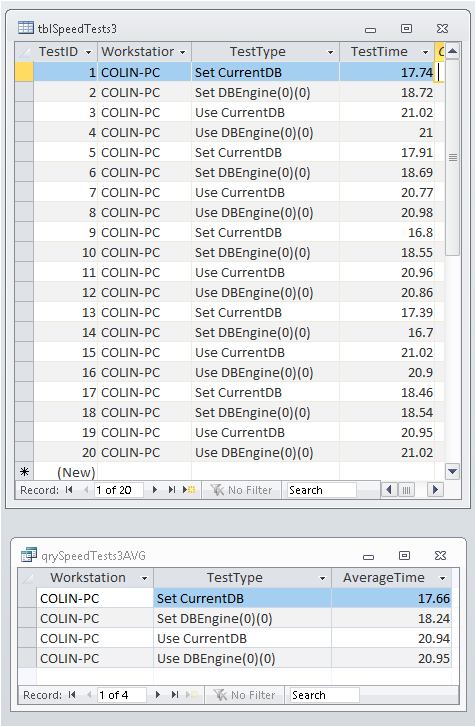This screenshot has height=727, width=476.
Task: Go to first record in qrySpeedTests3AVG navigator
Action: click(x=72, y=695)
